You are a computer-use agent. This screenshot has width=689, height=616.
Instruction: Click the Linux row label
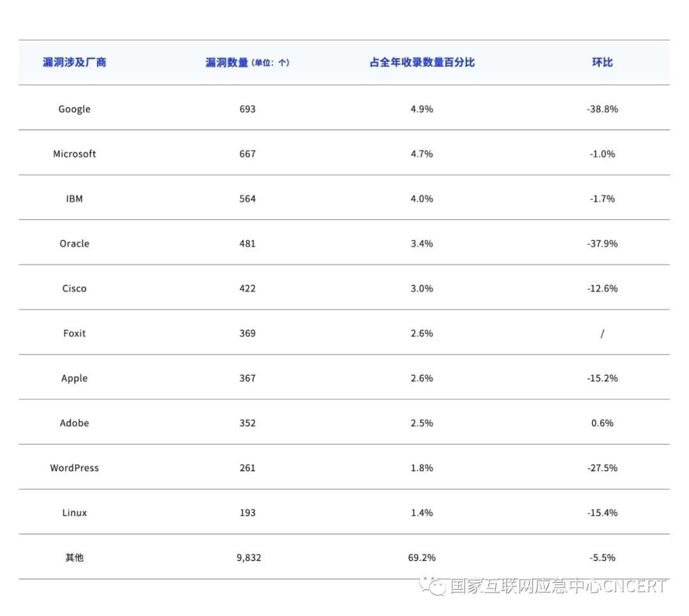pos(75,513)
